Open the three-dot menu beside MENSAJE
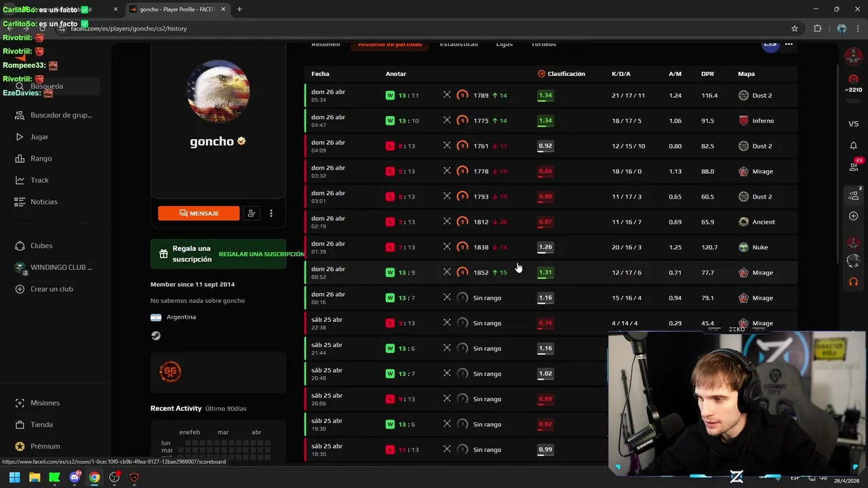 (x=271, y=213)
